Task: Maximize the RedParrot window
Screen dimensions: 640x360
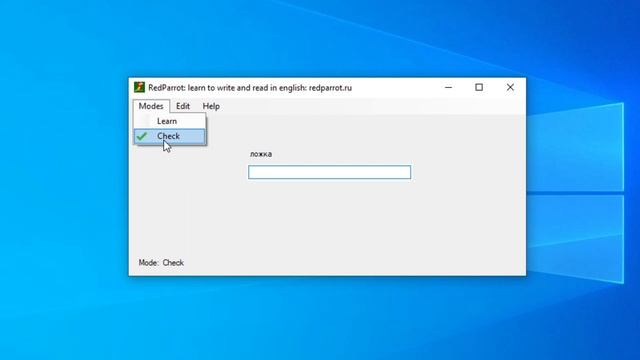Action: tap(479, 87)
